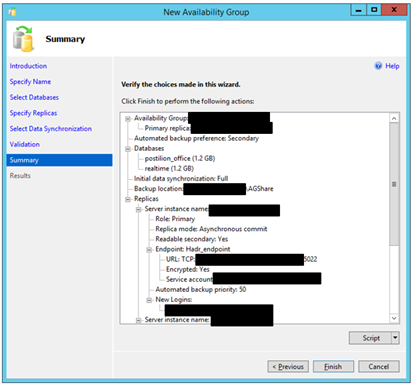Select the Replicas row text

click(146, 199)
